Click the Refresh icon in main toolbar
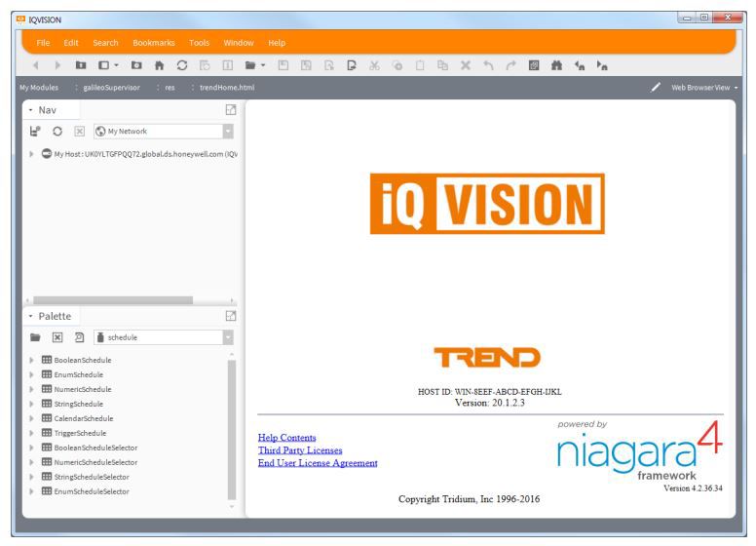 click(182, 65)
